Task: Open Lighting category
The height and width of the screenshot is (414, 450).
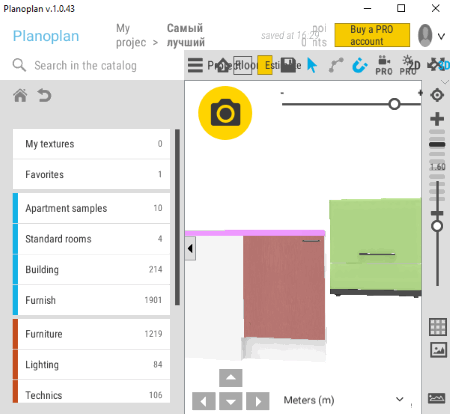Action: point(91,364)
